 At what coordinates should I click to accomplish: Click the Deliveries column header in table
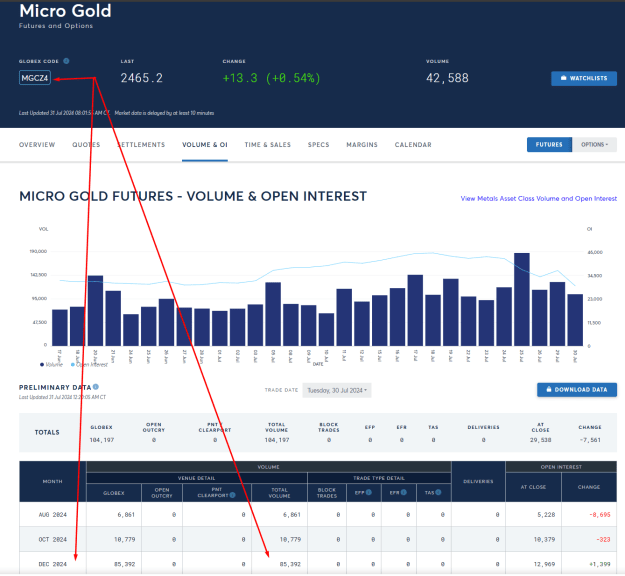click(478, 482)
